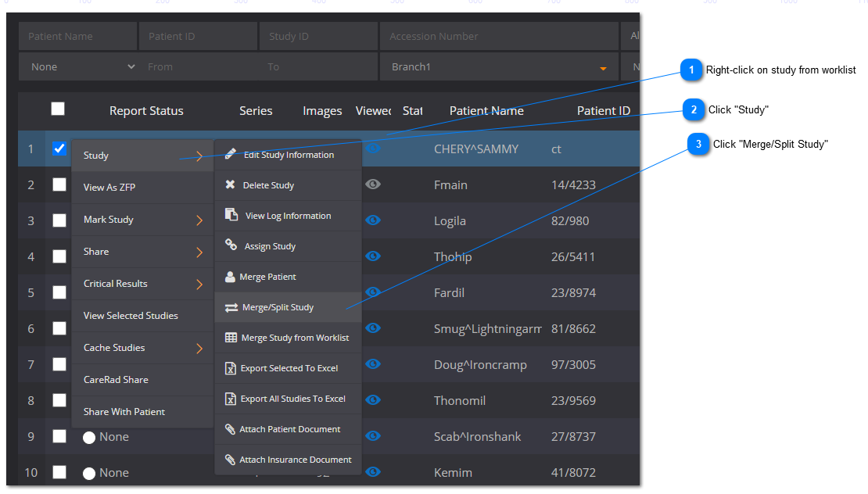This screenshot has width=868, height=494.
Task: Click the document icon for View Log Information
Action: pos(231,215)
